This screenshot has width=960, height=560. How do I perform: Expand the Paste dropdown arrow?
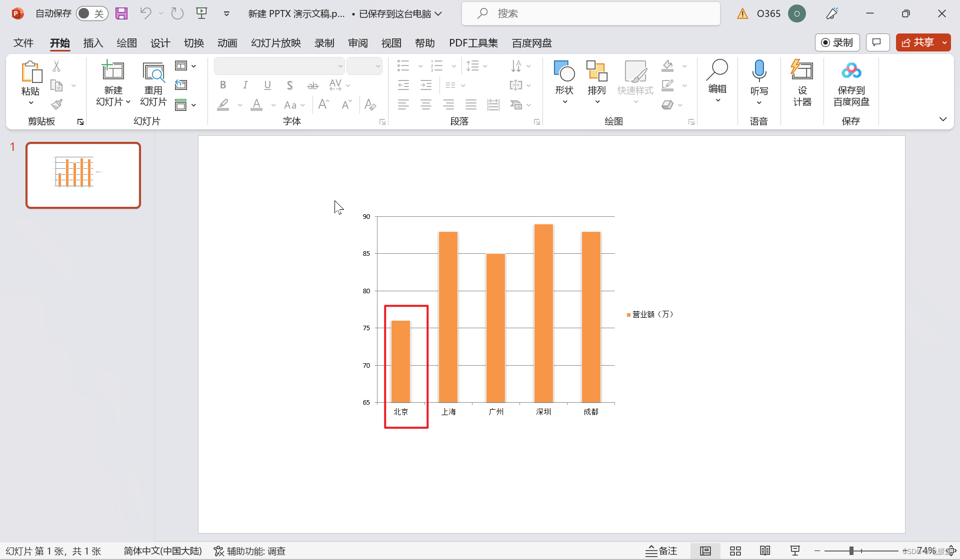pos(30,103)
